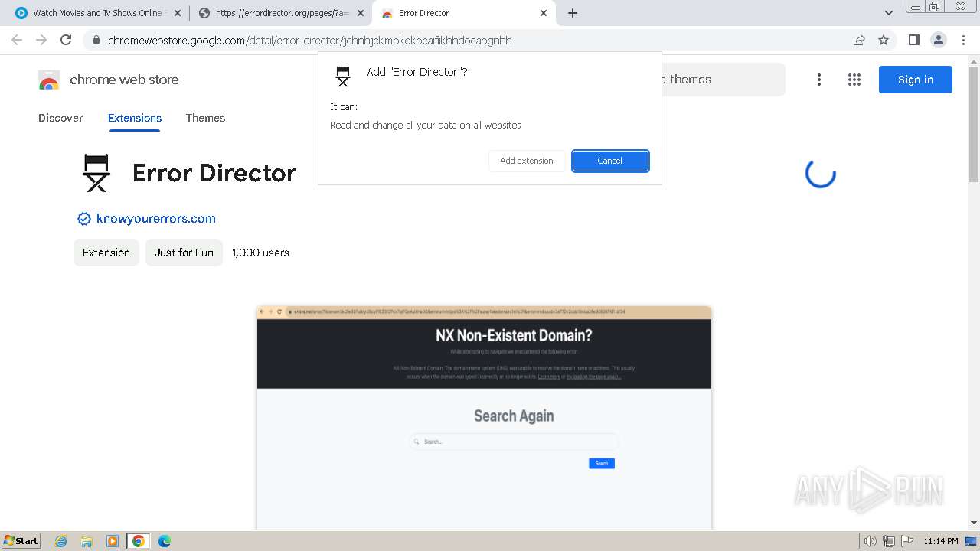Image resolution: width=980 pixels, height=551 pixels.
Task: Close the Watch Movies and Tv Shows tab
Action: (178, 13)
